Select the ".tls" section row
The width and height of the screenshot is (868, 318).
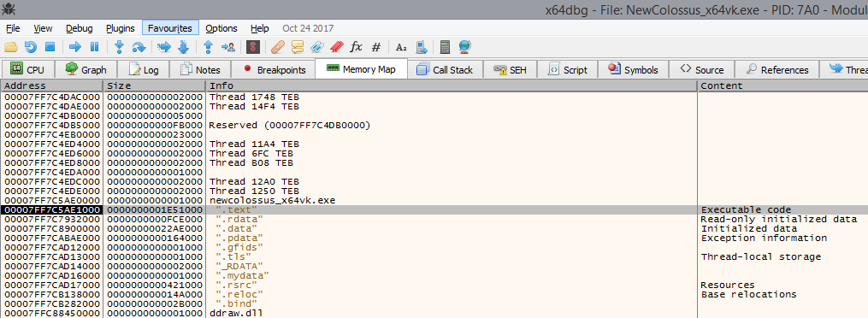click(x=434, y=257)
